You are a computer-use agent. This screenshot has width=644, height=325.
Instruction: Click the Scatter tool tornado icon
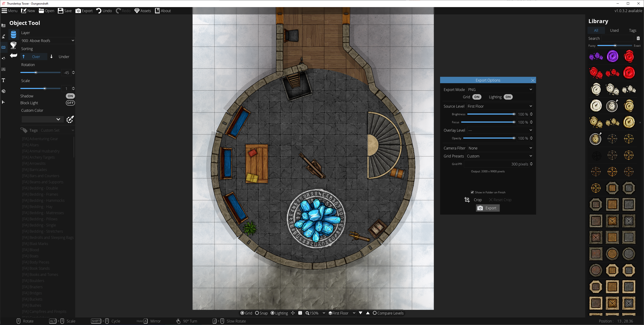point(13,45)
